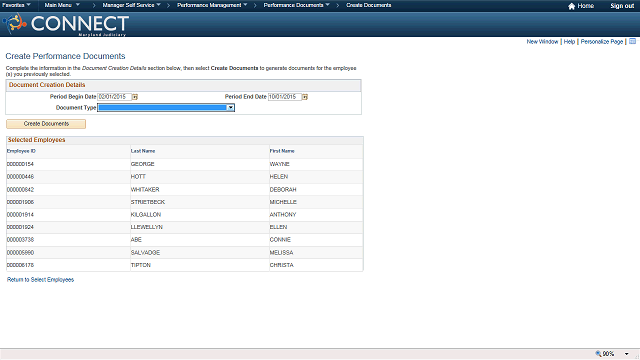This screenshot has height=360, width=640.
Task: Open the New Window link
Action: point(542,42)
